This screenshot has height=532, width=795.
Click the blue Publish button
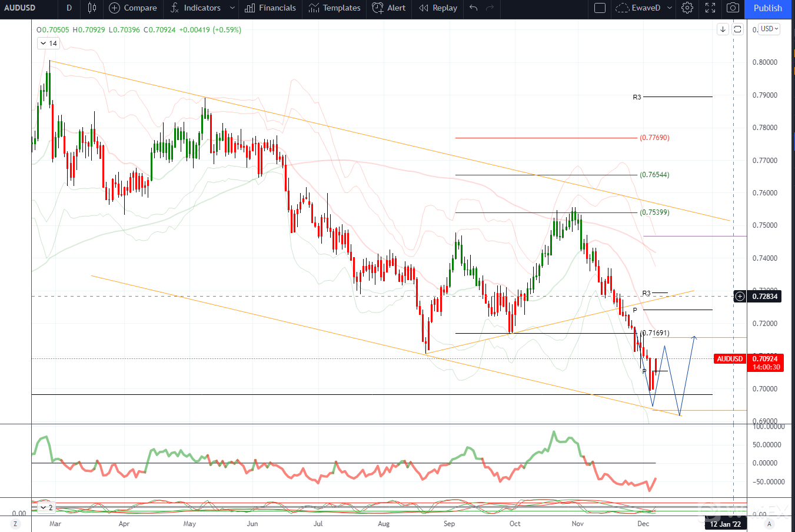click(767, 8)
